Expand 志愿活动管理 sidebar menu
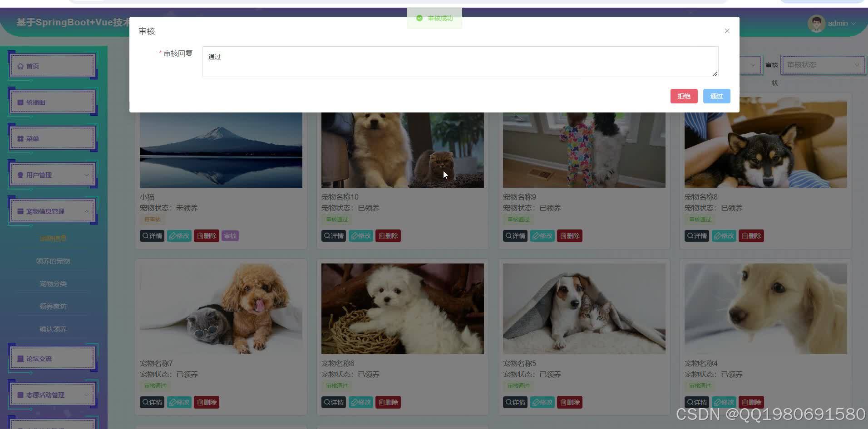Viewport: 868px width, 429px height. click(53, 395)
